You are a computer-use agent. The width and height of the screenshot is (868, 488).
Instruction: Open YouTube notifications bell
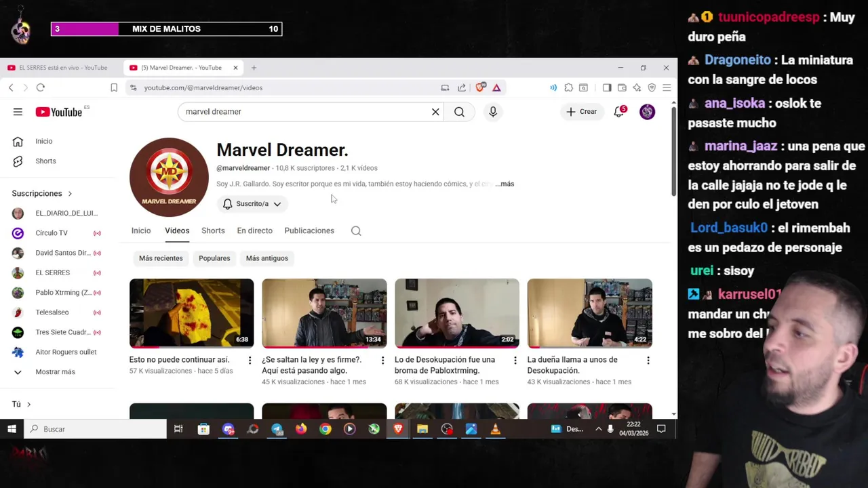(x=619, y=112)
